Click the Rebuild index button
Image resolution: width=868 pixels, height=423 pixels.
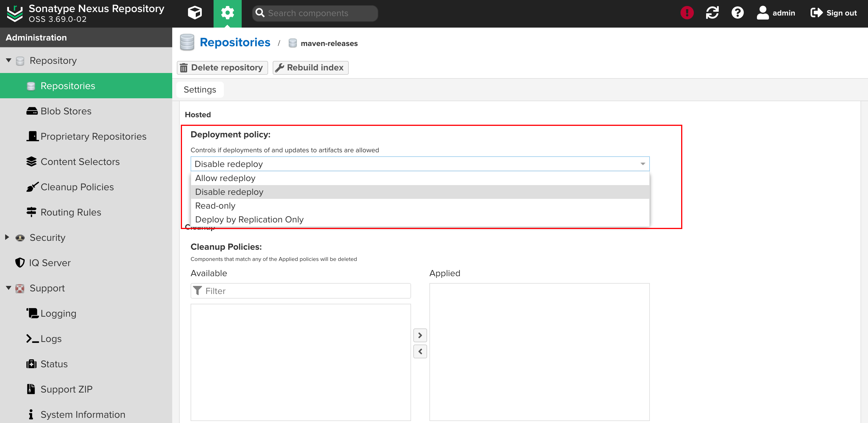pyautogui.click(x=310, y=68)
